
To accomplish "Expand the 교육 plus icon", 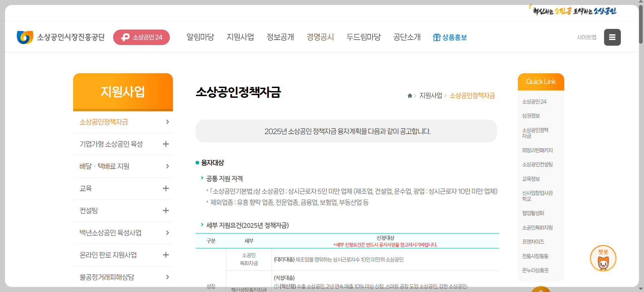I will (166, 189).
